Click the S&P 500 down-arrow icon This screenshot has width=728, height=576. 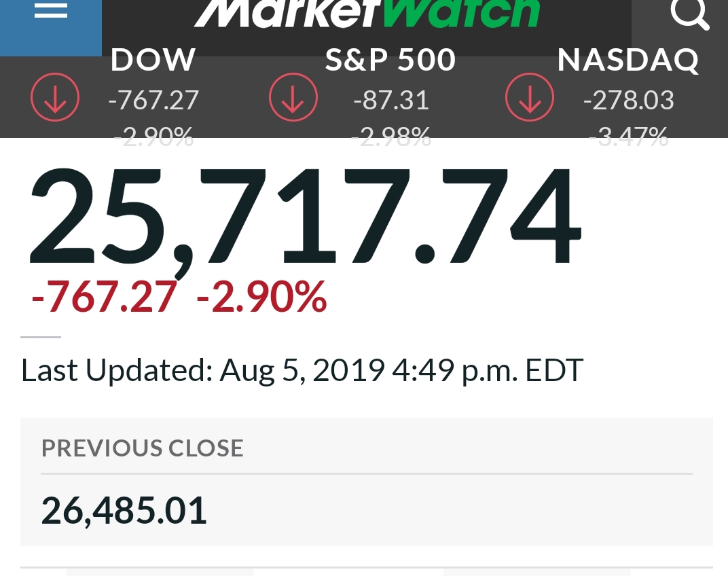(x=293, y=97)
